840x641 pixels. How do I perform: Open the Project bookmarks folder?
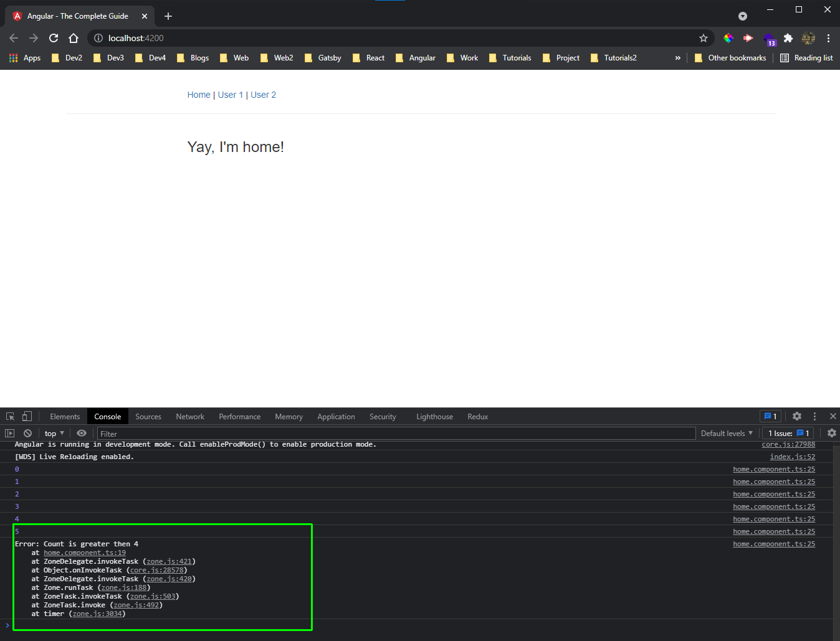click(x=561, y=58)
